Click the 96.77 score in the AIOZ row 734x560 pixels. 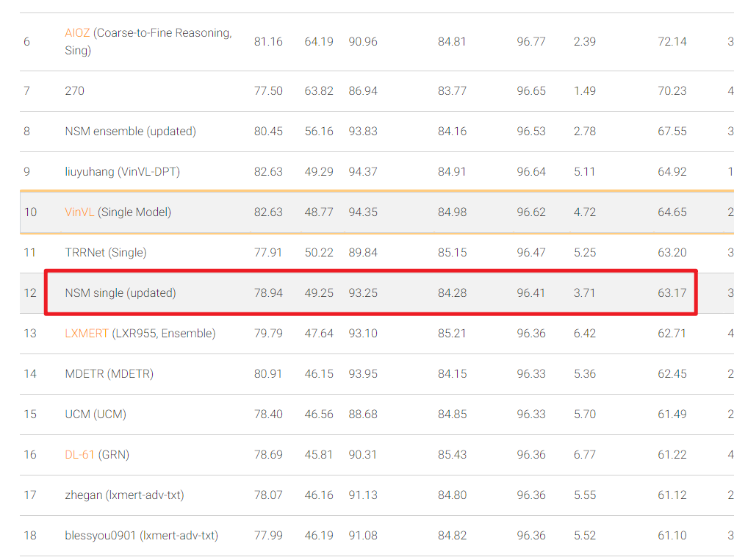point(531,41)
